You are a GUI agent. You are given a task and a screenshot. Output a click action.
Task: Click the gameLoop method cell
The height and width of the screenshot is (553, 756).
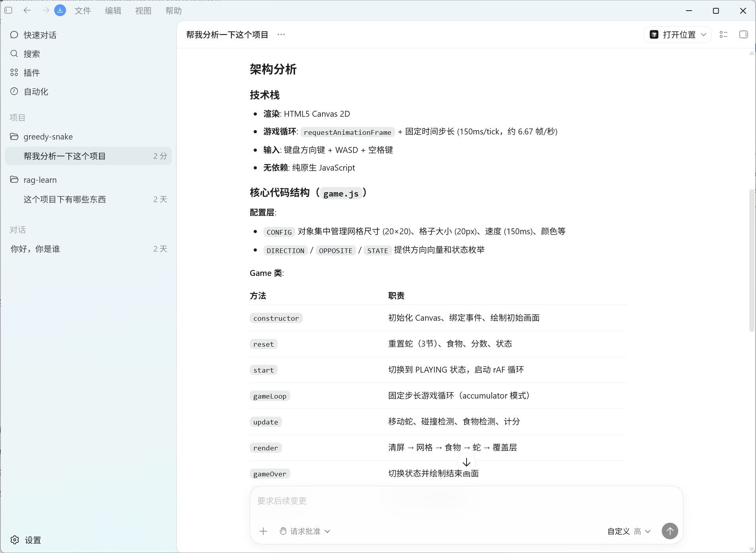(270, 396)
